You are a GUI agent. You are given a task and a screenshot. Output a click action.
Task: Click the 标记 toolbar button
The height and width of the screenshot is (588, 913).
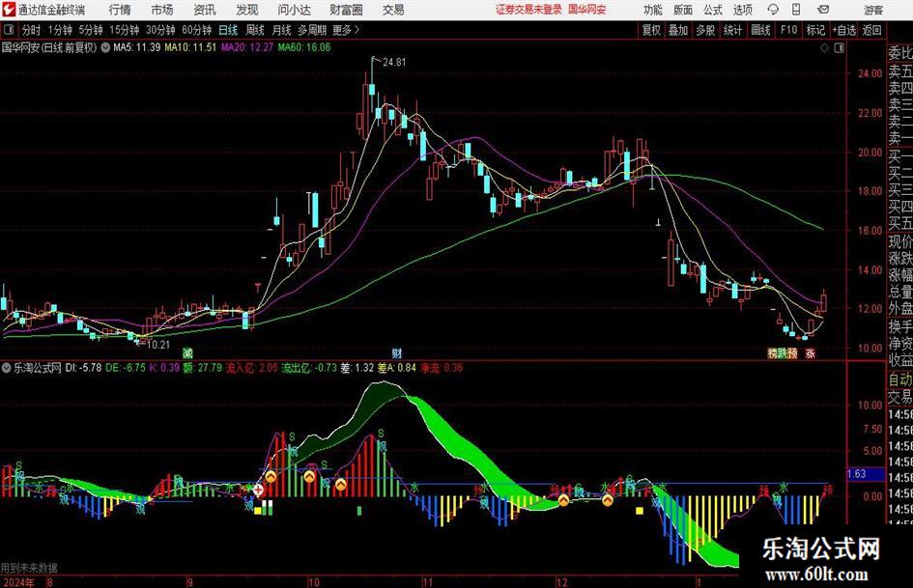click(815, 30)
